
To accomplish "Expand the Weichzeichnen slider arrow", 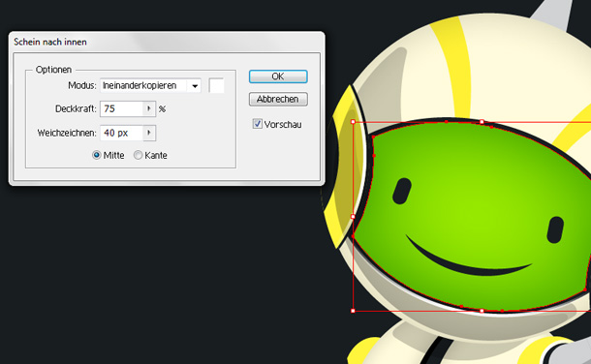I will pyautogui.click(x=149, y=133).
